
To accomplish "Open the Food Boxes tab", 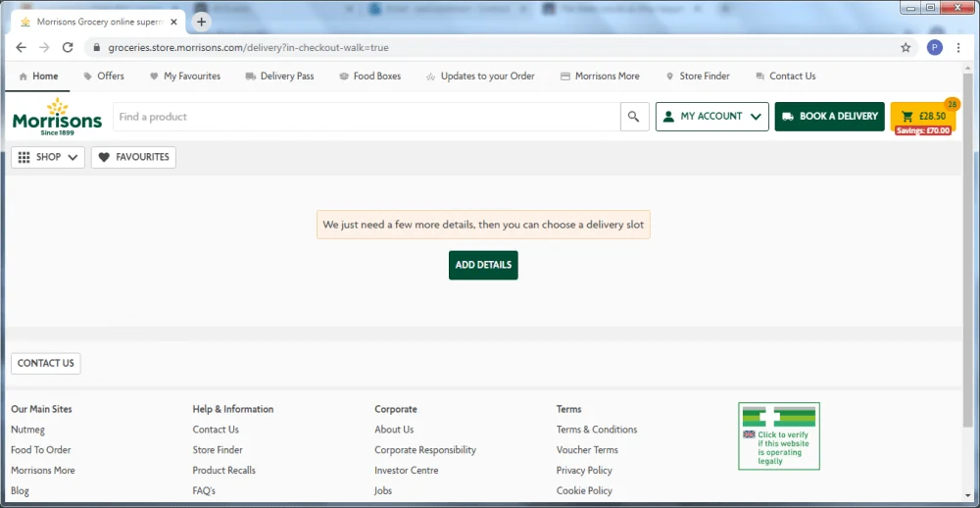I will coord(370,76).
